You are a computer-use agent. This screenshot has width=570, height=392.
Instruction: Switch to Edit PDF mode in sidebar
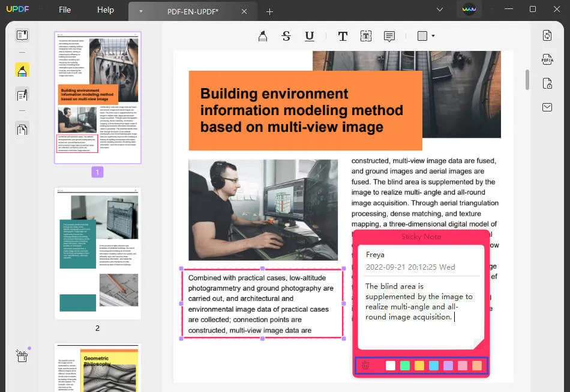pyautogui.click(x=22, y=95)
